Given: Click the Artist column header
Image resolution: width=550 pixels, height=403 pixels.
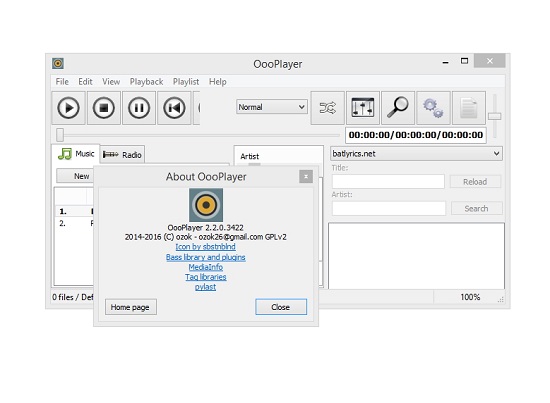Looking at the screenshot, I should tap(250, 156).
